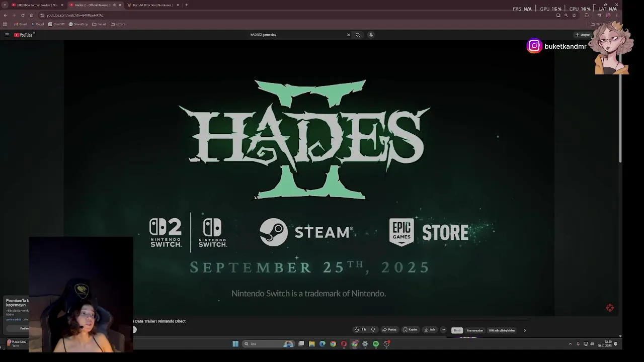This screenshot has width=644, height=362.
Task: Select the Aramanızdan filter chip
Action: [x=475, y=330]
